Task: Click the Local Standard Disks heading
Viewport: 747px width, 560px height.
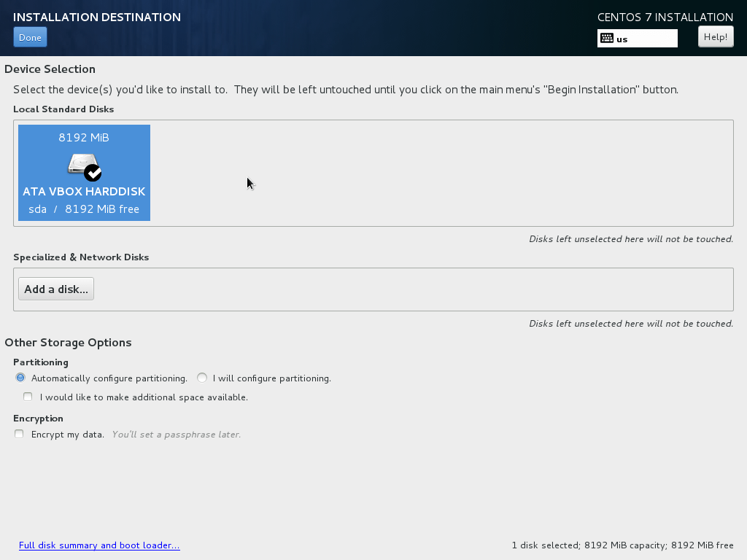Action: pos(63,109)
